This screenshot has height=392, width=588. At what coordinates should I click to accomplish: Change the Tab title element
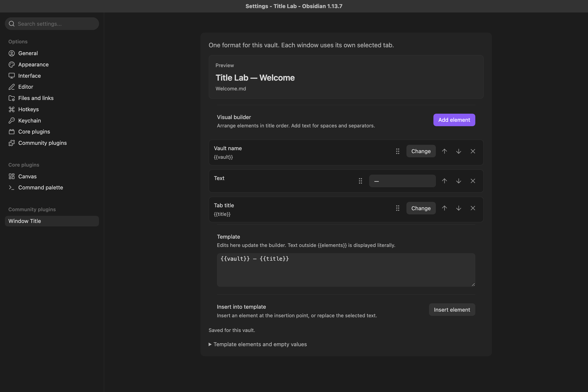pos(421,208)
